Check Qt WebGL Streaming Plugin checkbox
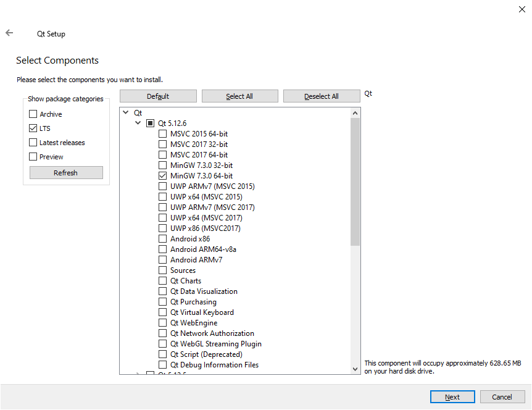The height and width of the screenshot is (410, 532). pos(163,344)
